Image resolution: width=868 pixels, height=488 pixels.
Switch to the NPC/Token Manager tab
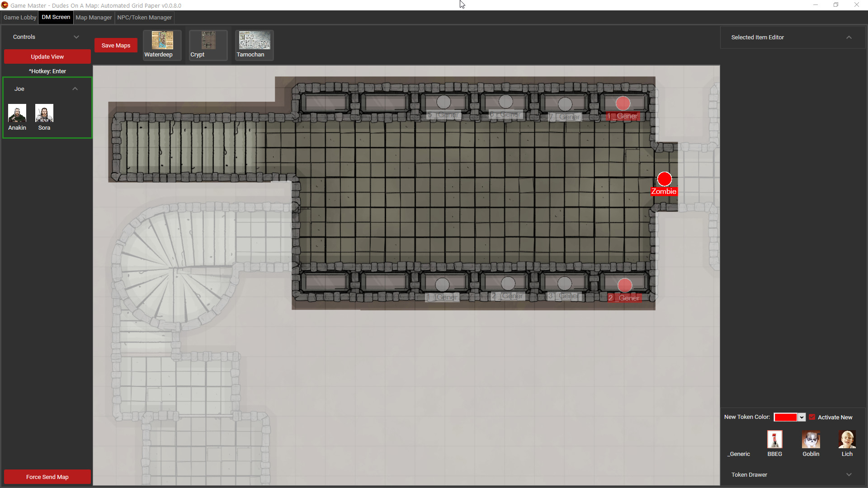[144, 17]
